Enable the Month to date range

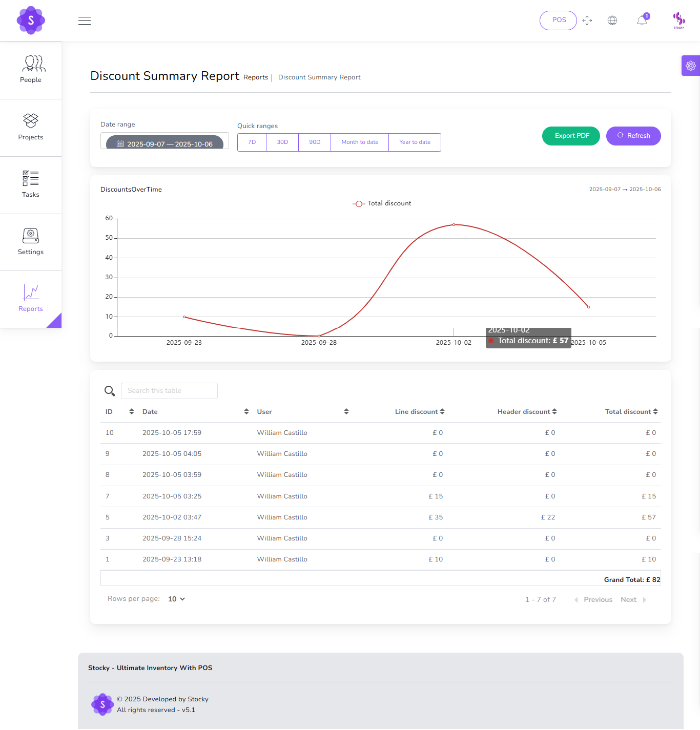360,142
